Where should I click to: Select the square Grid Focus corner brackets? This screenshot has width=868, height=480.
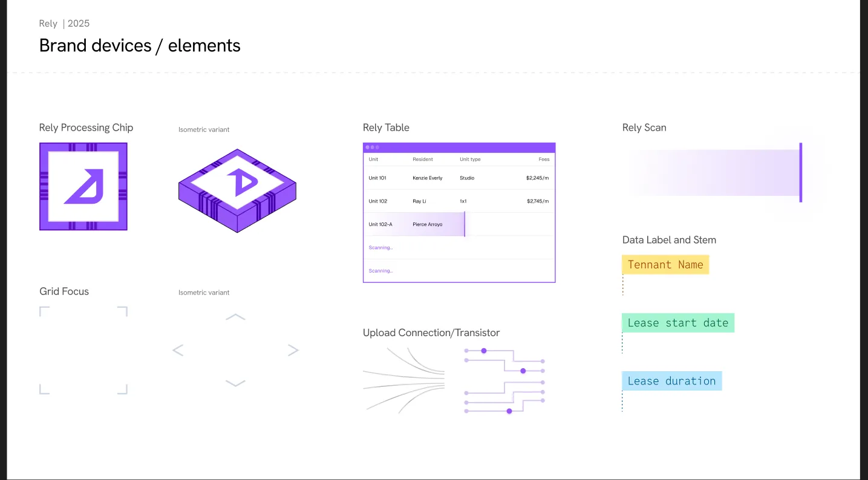83,350
